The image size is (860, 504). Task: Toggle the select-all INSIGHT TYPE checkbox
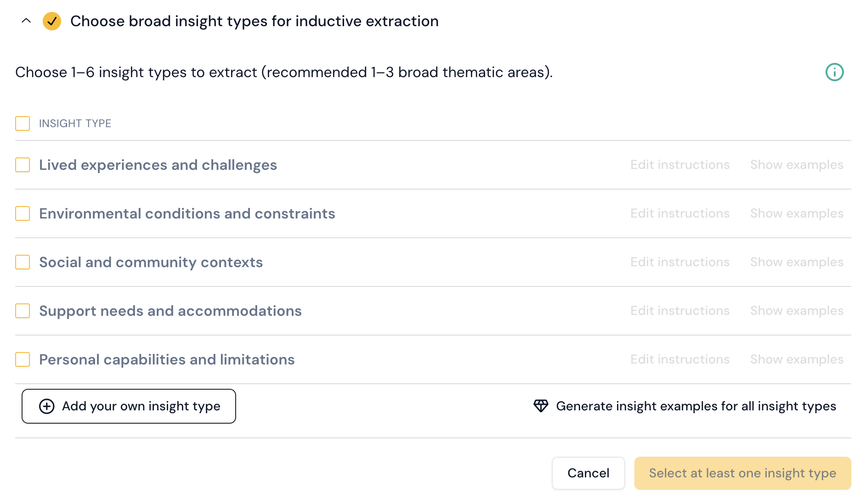[23, 123]
